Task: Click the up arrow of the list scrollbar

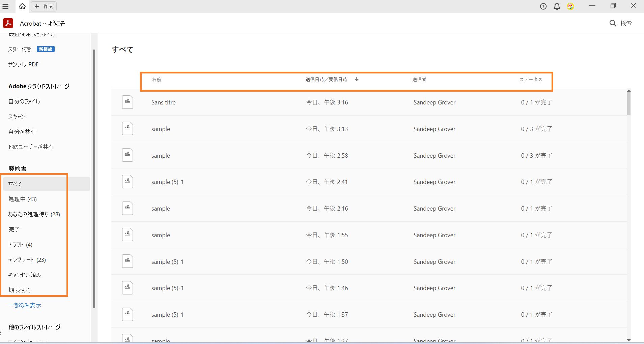Action: click(x=629, y=91)
